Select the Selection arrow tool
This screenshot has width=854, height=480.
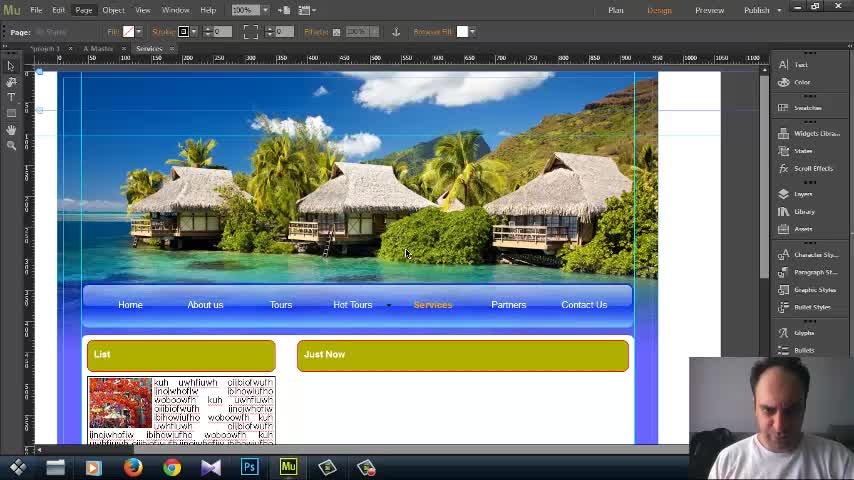tap(11, 66)
